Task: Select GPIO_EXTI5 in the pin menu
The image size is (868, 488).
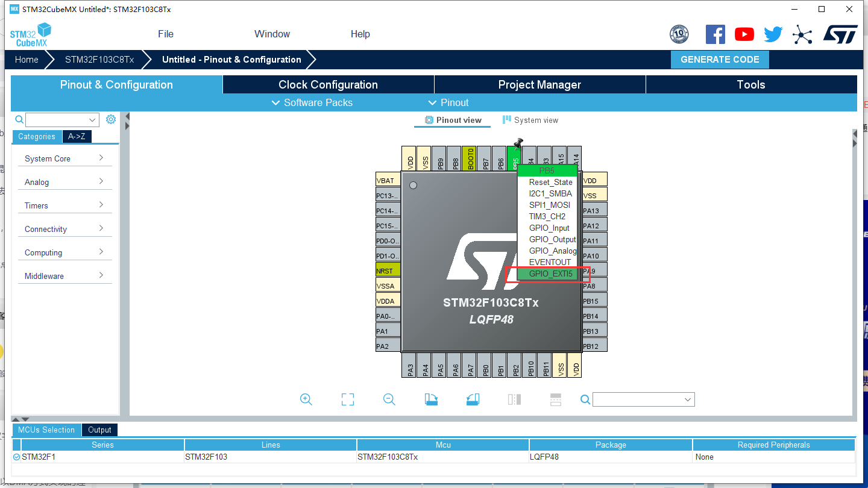Action: [x=548, y=274]
